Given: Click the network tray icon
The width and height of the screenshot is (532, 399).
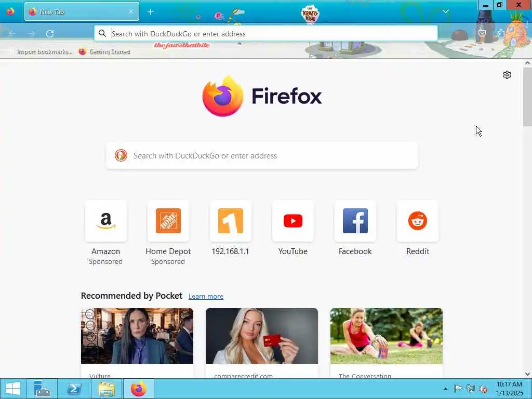Looking at the screenshot, I should click(471, 389).
